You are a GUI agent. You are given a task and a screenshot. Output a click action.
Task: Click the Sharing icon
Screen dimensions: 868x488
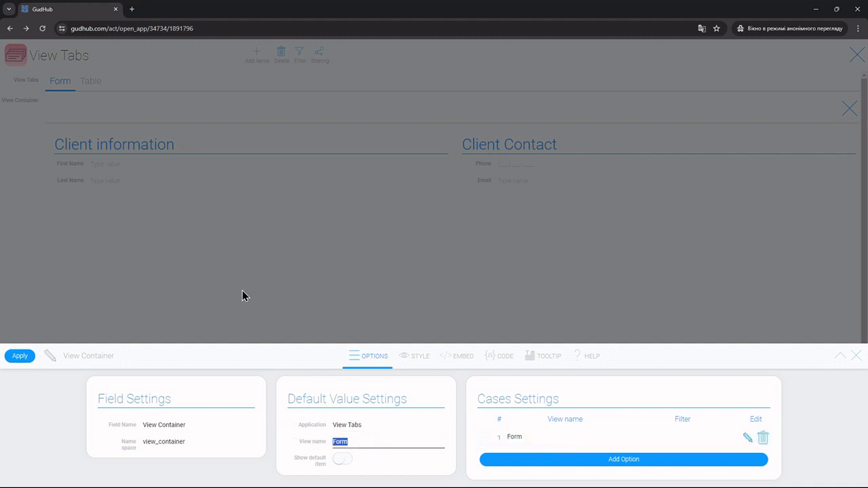[319, 51]
